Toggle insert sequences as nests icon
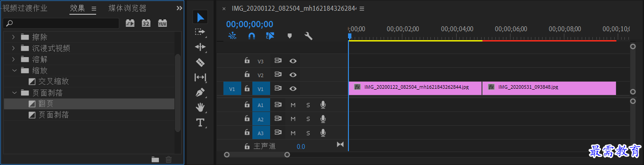This screenshot has width=644, height=165. pyautogui.click(x=232, y=36)
